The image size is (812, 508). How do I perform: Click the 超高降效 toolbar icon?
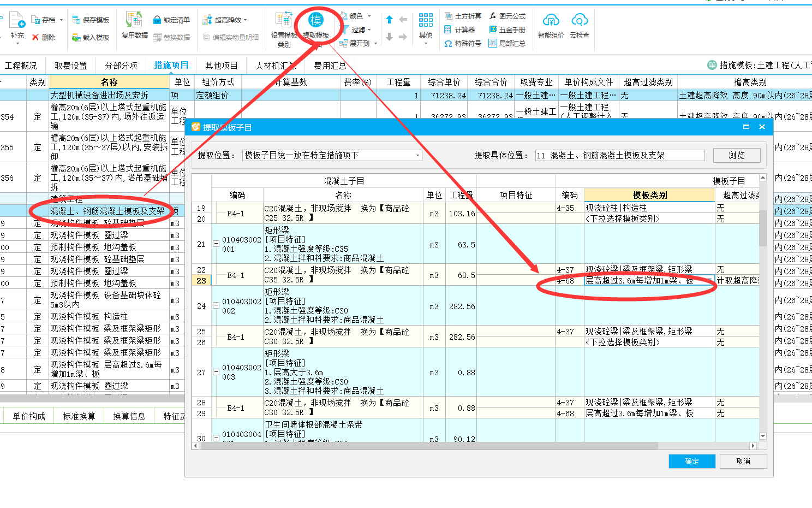click(207, 20)
